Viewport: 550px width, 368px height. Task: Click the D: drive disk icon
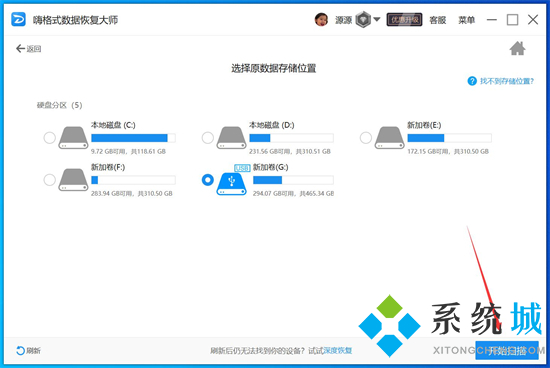pyautogui.click(x=232, y=138)
